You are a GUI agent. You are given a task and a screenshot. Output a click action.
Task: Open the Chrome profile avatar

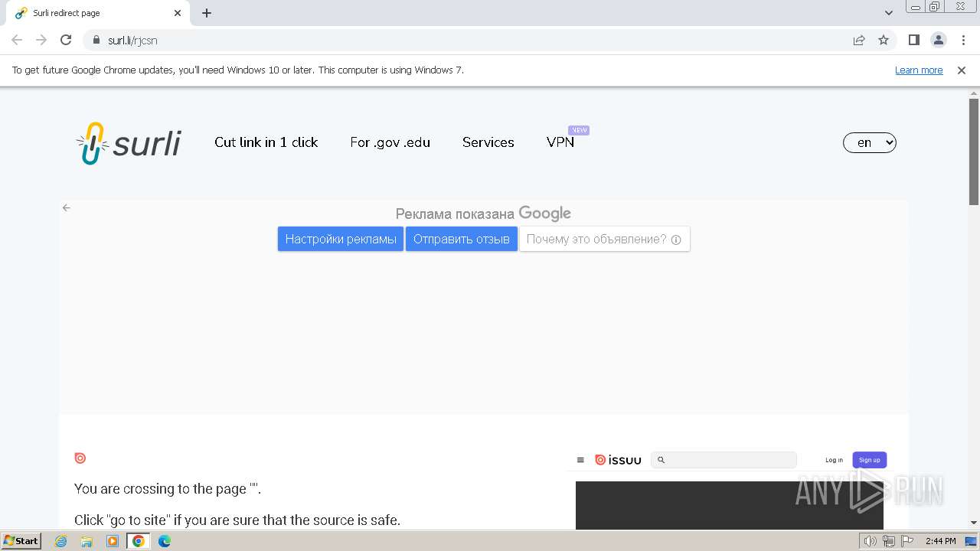point(938,41)
